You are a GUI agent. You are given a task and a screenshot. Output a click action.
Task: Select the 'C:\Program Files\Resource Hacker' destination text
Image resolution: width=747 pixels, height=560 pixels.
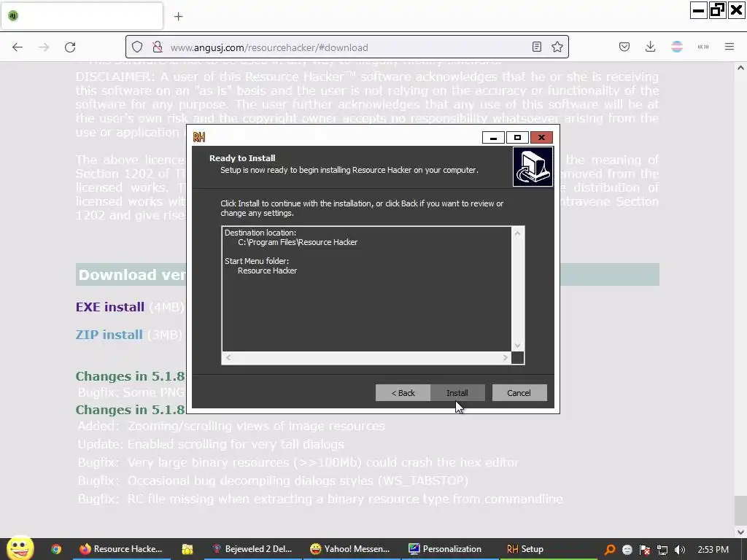coord(298,242)
